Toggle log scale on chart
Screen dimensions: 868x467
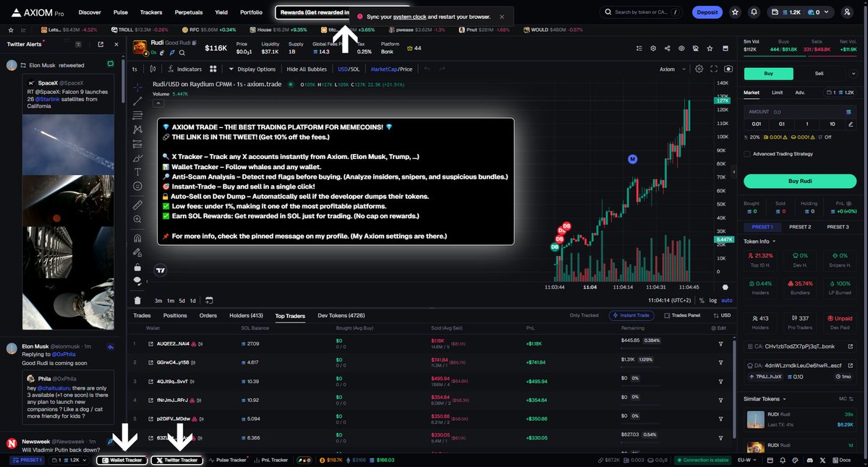point(713,300)
